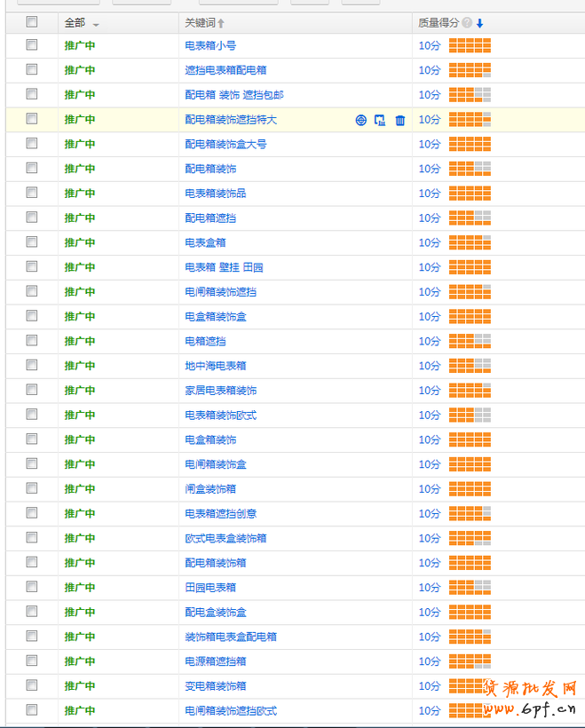Click the 10分 score for 配电箱装饰
Screen dimensions: 585x728
point(430,169)
